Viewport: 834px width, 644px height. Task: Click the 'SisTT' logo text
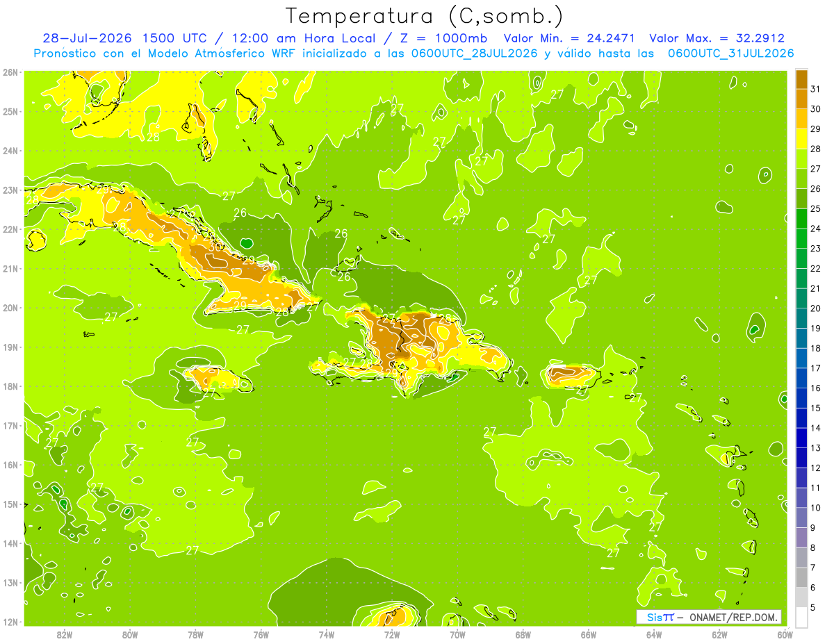point(660,617)
